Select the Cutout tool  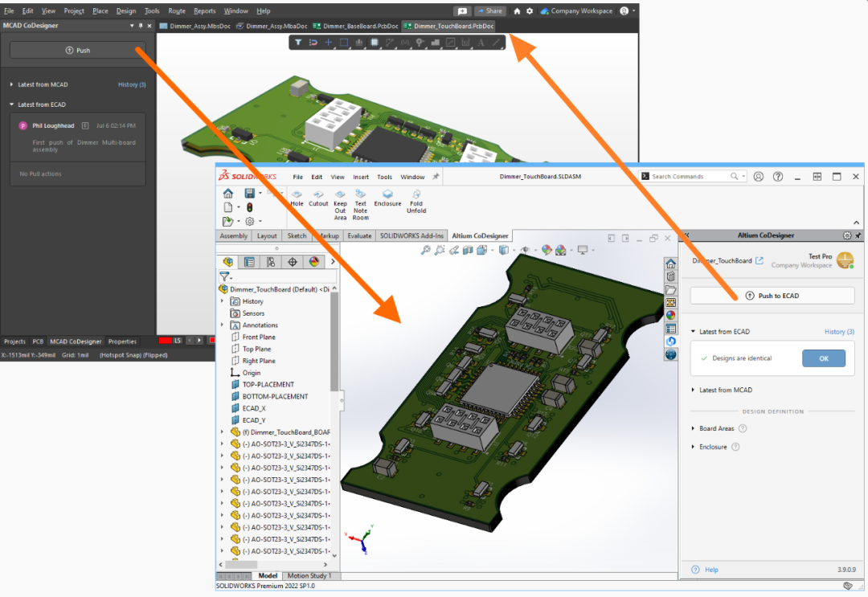pos(318,198)
